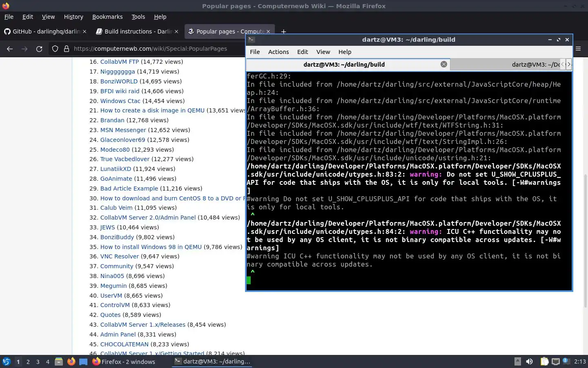Open VNC Resolver wiki link
Viewport: 588px width, 368px height.
pyautogui.click(x=120, y=256)
